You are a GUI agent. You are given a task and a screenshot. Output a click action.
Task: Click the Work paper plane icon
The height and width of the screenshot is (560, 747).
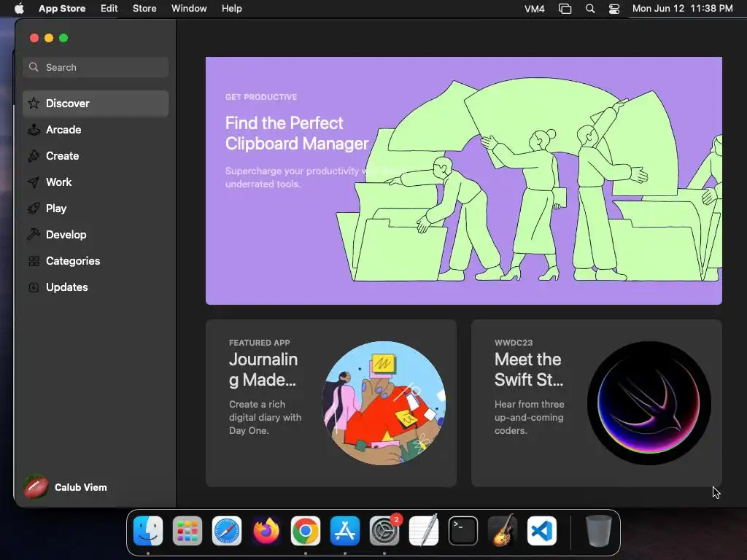[x=34, y=182]
